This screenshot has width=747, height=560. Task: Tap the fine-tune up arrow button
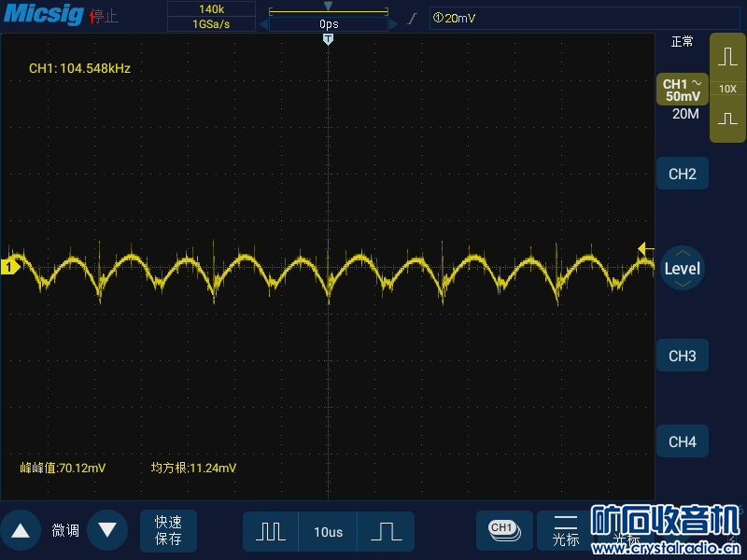point(20,530)
